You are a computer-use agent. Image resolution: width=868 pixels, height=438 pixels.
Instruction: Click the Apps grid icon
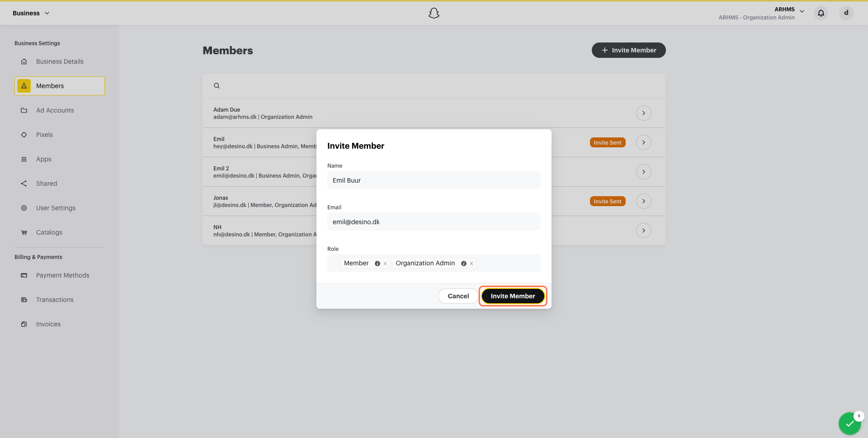24,159
